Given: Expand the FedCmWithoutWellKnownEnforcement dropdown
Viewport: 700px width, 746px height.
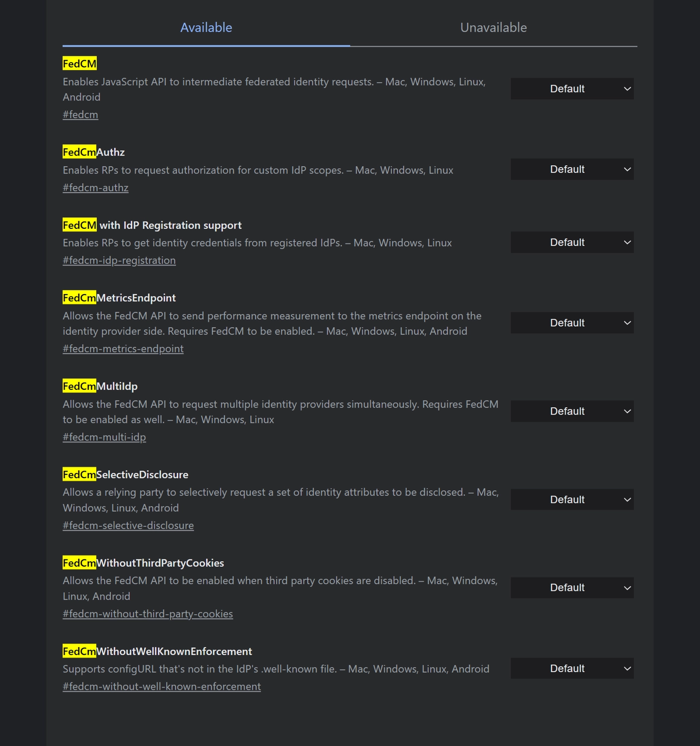Looking at the screenshot, I should point(572,669).
